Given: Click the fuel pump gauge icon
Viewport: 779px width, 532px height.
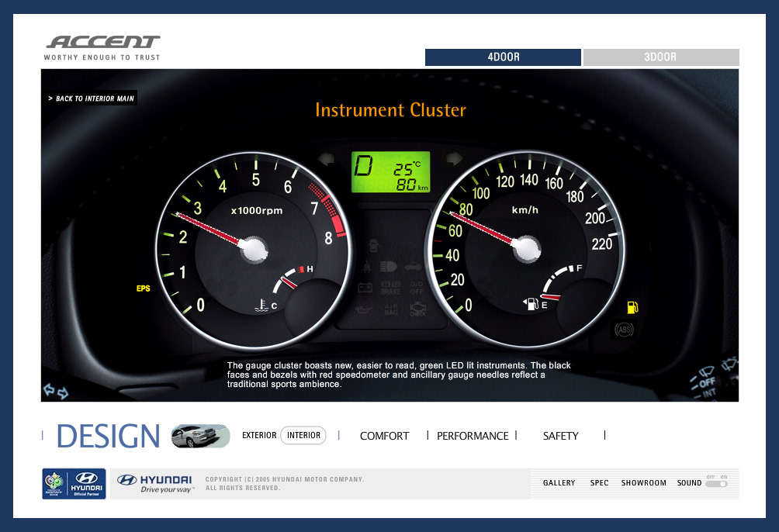Looking at the screenshot, I should 531,303.
